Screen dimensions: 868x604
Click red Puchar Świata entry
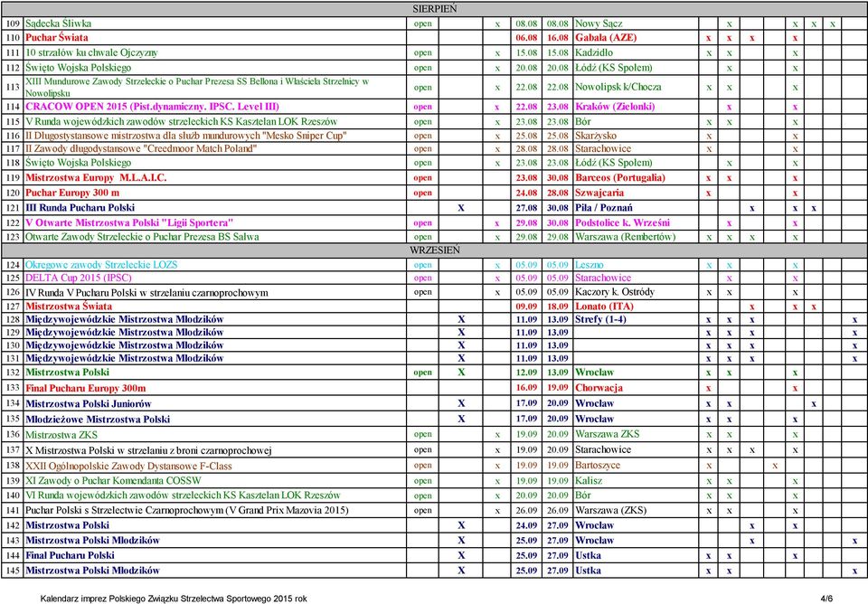click(56, 38)
